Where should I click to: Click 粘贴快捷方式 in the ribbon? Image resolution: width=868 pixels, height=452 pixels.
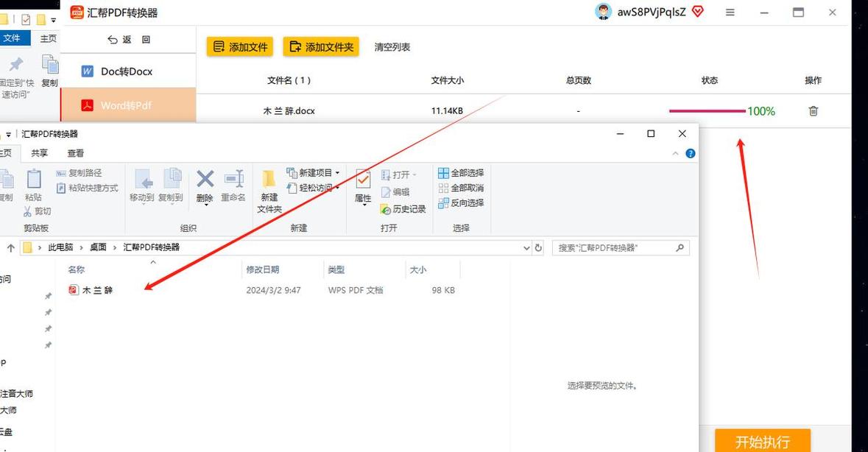(x=88, y=188)
